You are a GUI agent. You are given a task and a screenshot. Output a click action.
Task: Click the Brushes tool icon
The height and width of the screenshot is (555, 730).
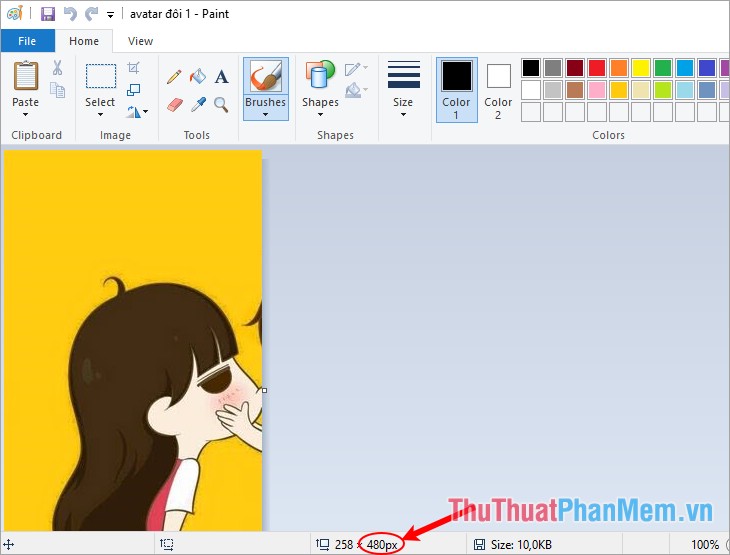pos(266,75)
